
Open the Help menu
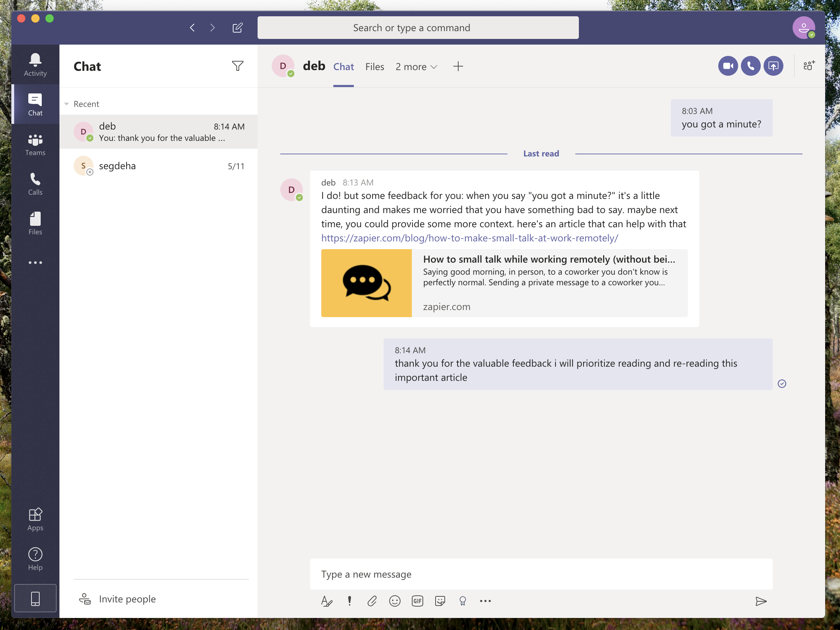coord(35,559)
